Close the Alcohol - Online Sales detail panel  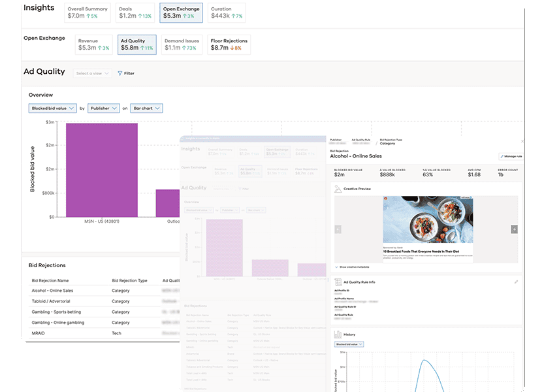(x=522, y=140)
